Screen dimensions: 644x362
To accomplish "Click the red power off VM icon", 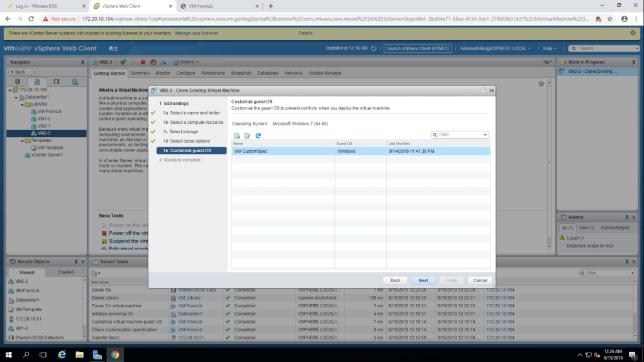I will pyautogui.click(x=143, y=62).
